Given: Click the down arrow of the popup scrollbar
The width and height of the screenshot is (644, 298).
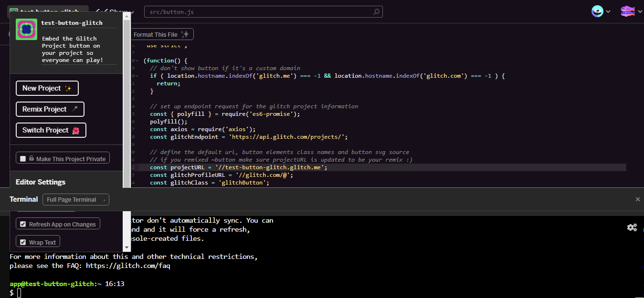Looking at the screenshot, I should (x=127, y=247).
